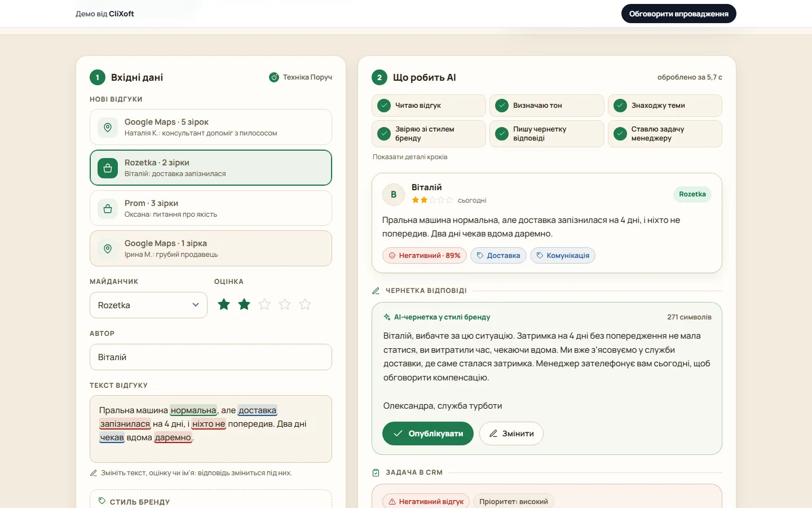Image resolution: width=812 pixels, height=508 pixels.
Task: Click the highlighted word доставка in review text
Action: click(x=258, y=410)
